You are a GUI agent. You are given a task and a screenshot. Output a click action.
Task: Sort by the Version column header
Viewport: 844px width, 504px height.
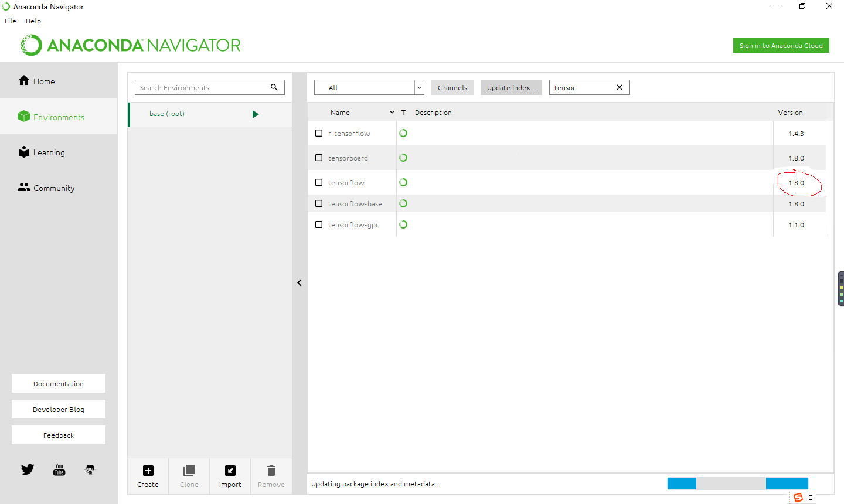[790, 112]
